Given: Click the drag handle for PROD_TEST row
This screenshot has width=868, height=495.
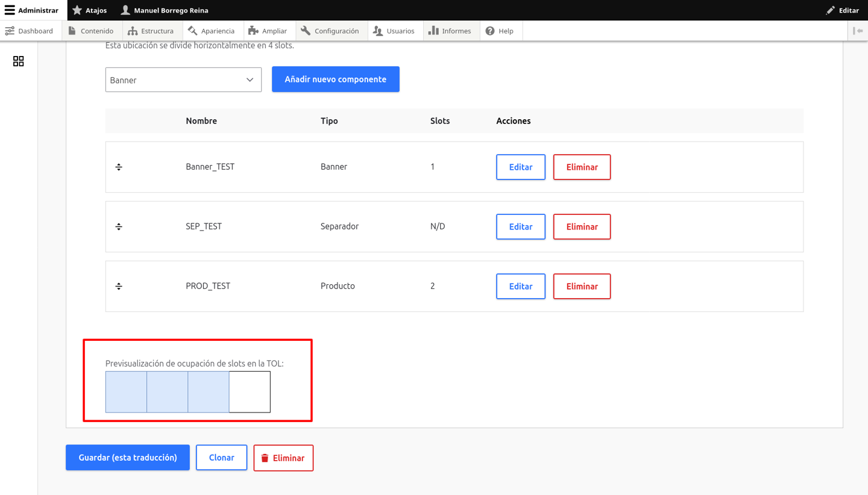Looking at the screenshot, I should [x=119, y=286].
